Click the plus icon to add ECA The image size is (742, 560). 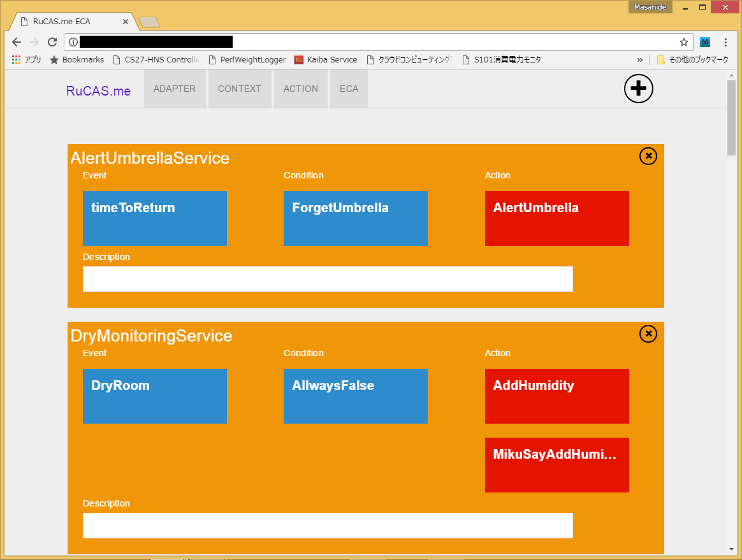tap(638, 89)
